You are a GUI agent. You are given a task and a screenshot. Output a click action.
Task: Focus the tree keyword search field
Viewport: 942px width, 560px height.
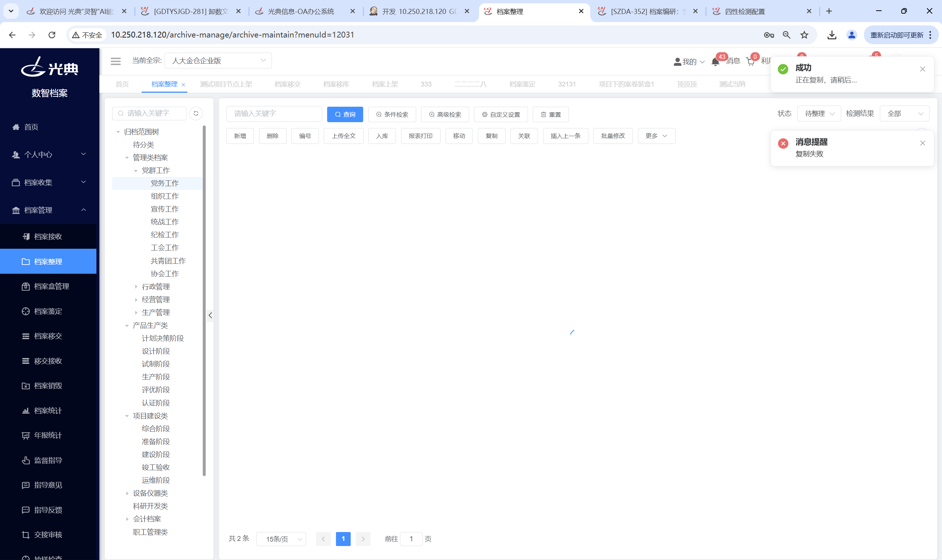(149, 113)
